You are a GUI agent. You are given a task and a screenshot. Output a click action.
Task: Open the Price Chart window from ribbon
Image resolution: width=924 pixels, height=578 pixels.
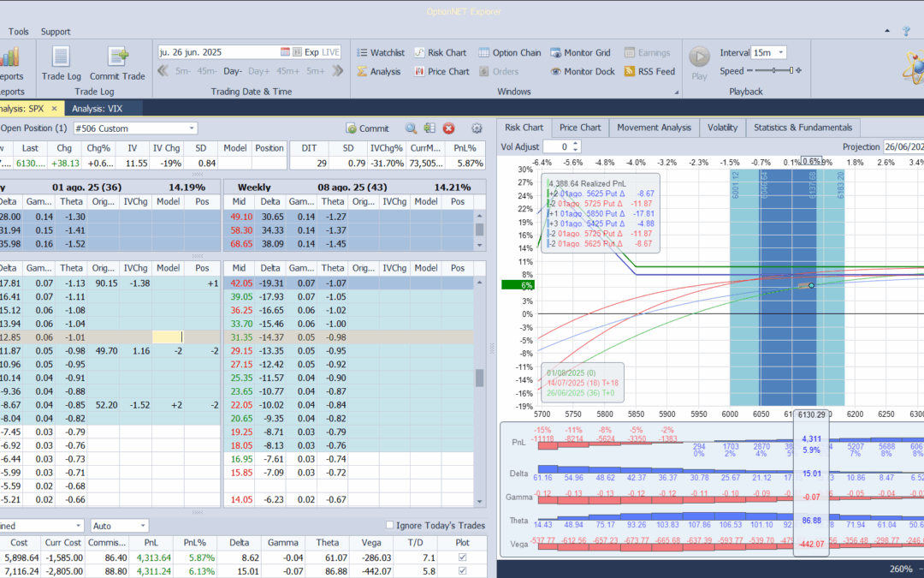coord(442,71)
